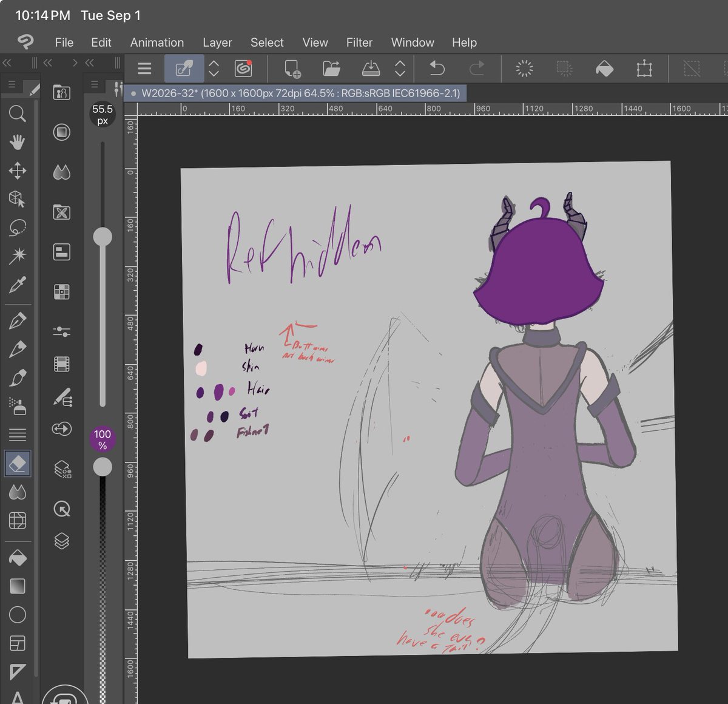Select the Operation object cube tool
728x704 pixels.
[x=18, y=199]
